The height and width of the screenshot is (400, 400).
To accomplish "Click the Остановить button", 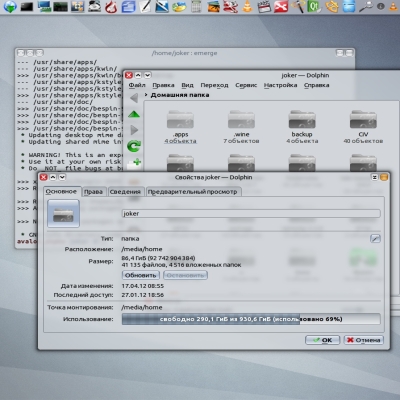I will (185, 275).
